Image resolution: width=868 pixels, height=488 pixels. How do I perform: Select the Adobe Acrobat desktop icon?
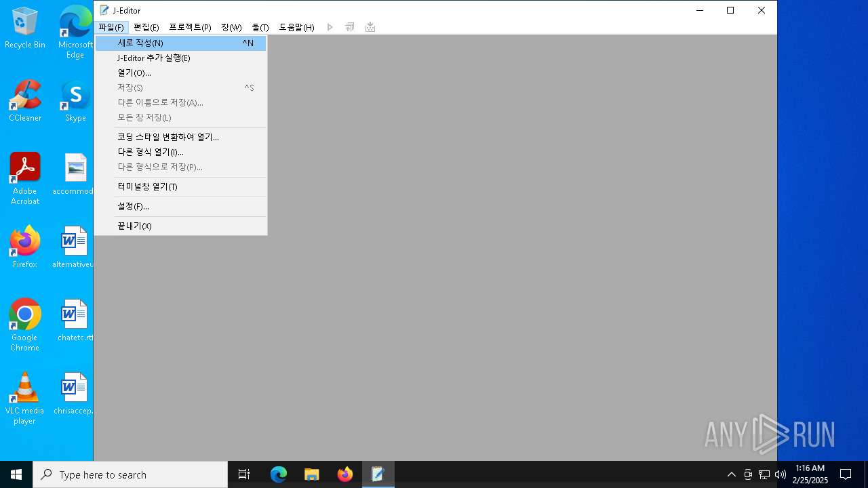(25, 179)
